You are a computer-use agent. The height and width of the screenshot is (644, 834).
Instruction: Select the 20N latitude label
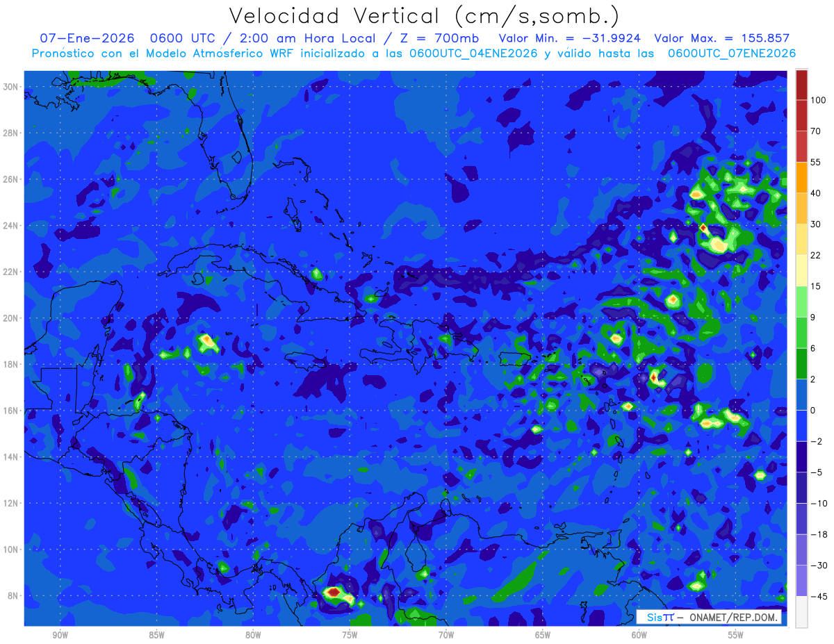[12, 318]
